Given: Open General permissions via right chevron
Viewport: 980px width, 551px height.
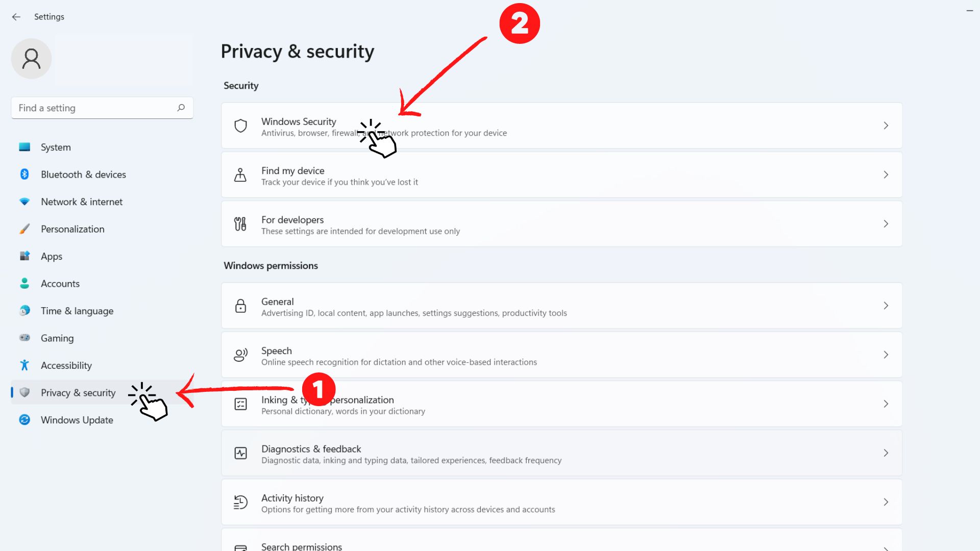Looking at the screenshot, I should 886,306.
